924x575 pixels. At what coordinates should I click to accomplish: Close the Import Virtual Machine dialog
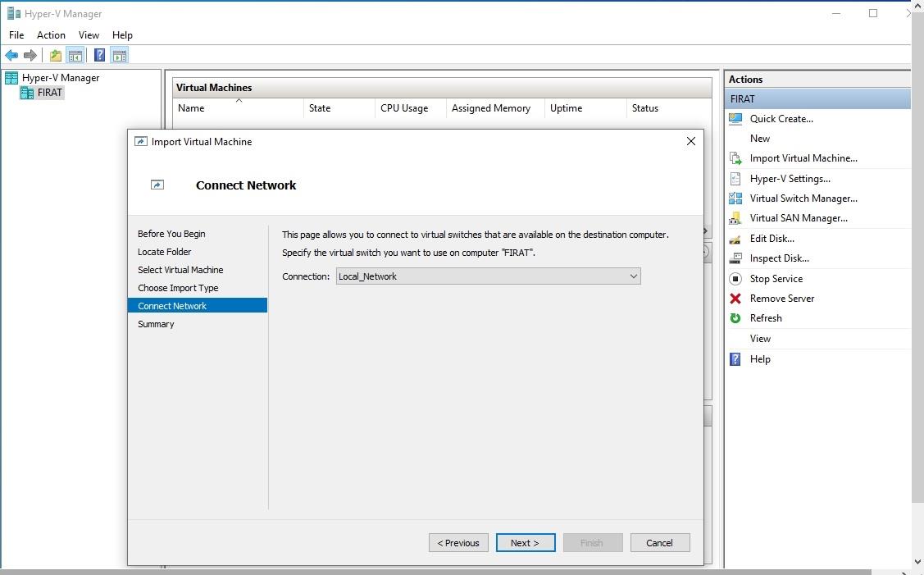pyautogui.click(x=691, y=142)
